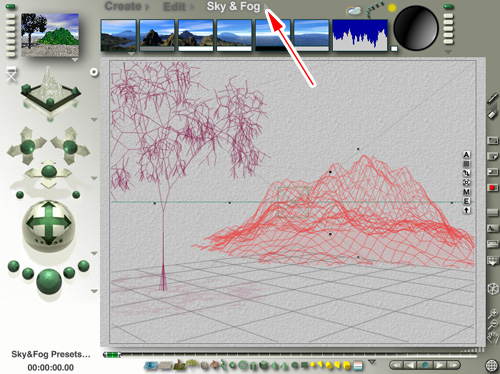Click the hand pan tool icon
The width and height of the screenshot is (500, 374).
(493, 338)
